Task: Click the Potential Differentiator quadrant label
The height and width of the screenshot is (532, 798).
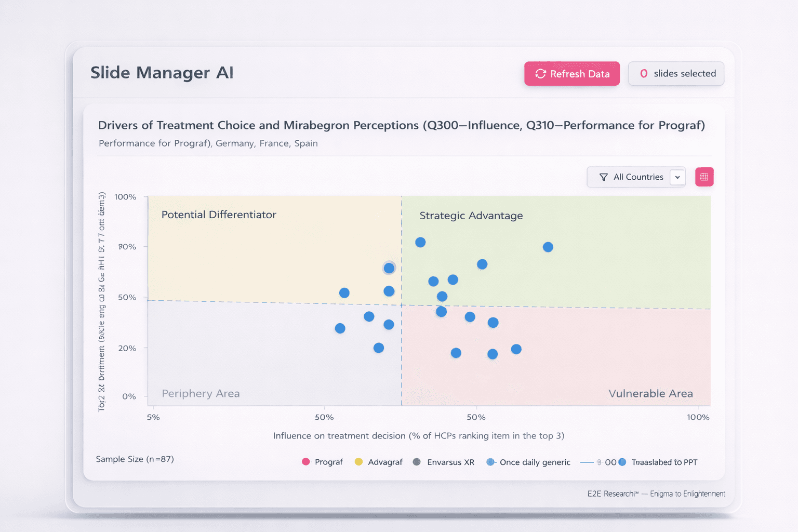Action: point(219,215)
